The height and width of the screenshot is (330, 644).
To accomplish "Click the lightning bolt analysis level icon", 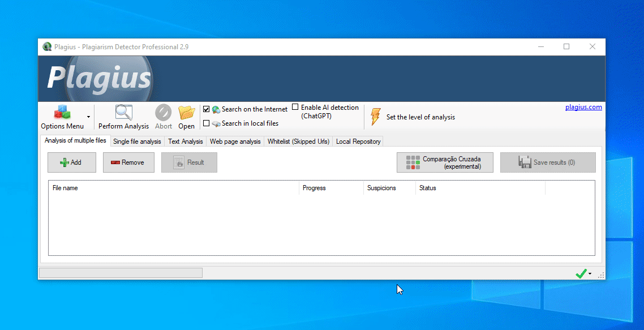I will pos(375,117).
